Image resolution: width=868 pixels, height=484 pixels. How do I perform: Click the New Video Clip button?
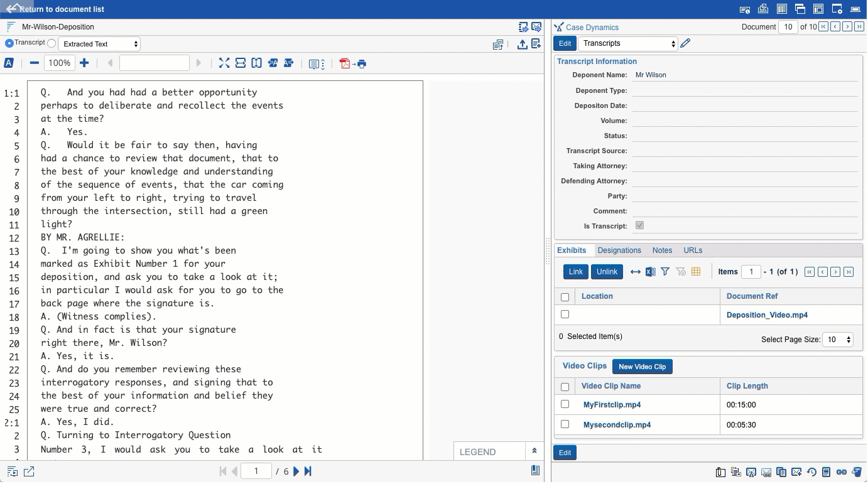click(x=642, y=367)
